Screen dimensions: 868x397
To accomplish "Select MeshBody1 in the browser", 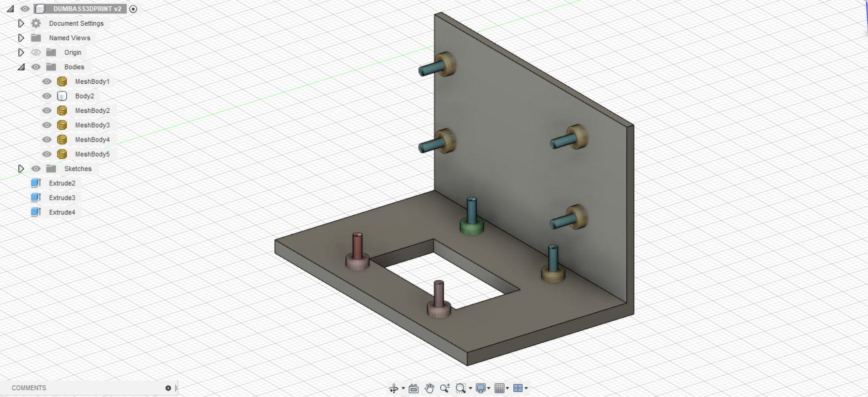I will pyautogui.click(x=92, y=81).
